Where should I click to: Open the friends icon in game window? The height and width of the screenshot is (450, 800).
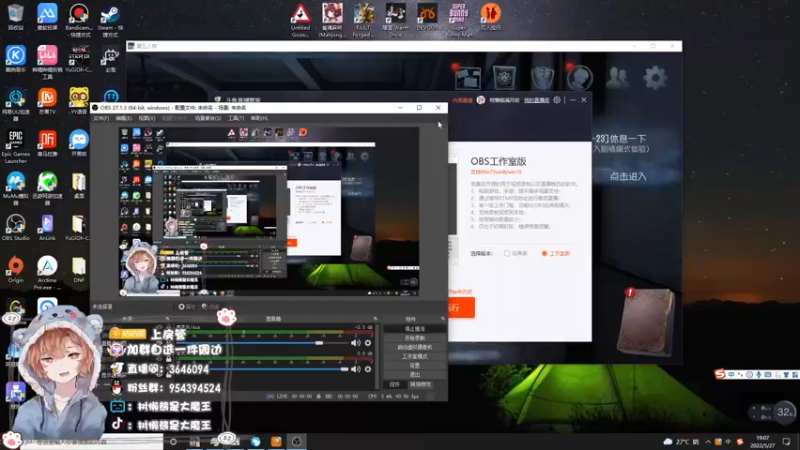click(618, 78)
